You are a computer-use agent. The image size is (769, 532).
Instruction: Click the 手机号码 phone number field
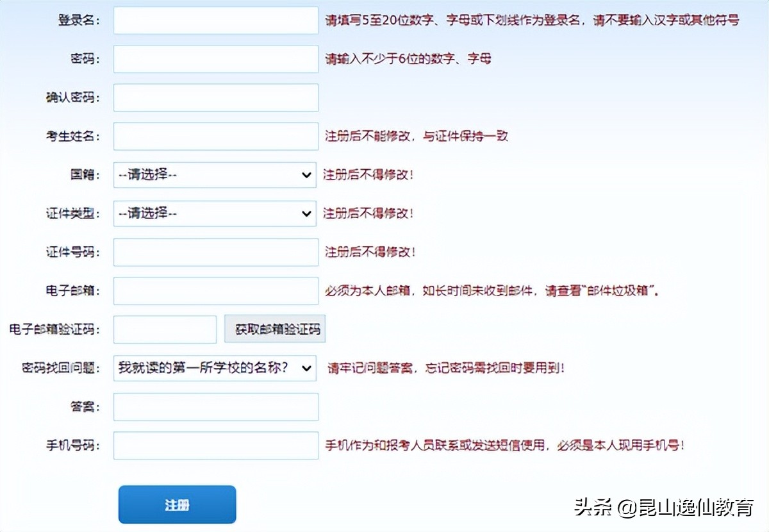[215, 445]
